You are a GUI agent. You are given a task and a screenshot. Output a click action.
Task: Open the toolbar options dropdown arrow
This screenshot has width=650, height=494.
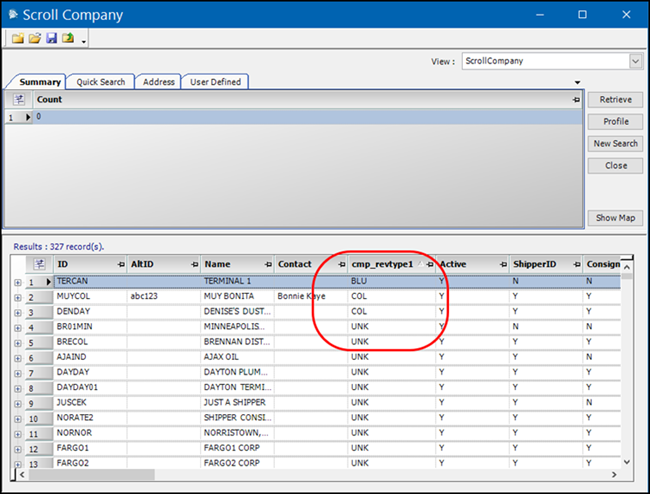pos(84,41)
